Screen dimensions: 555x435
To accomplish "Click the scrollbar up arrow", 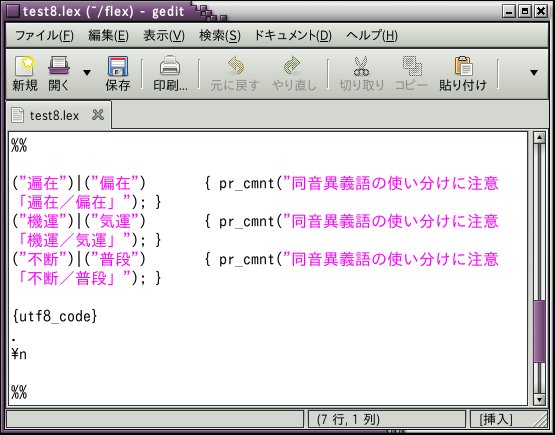I will point(539,138).
